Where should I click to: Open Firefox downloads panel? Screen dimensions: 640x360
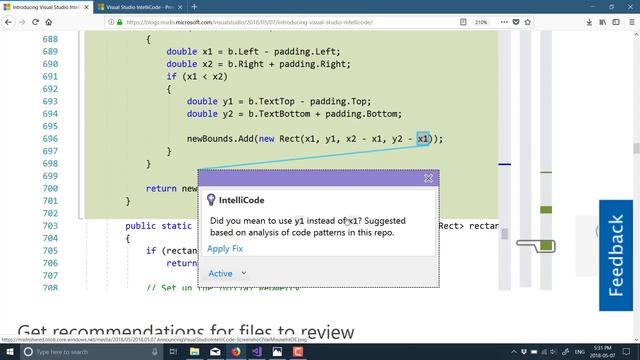(x=589, y=22)
